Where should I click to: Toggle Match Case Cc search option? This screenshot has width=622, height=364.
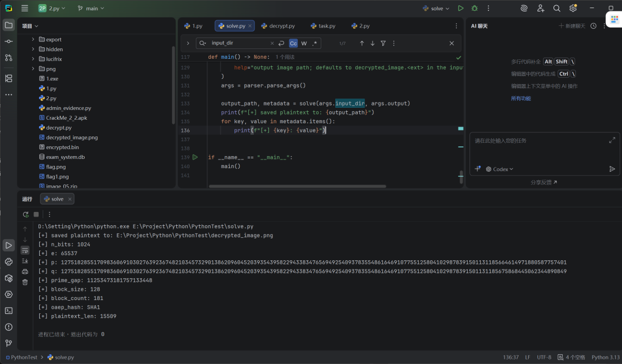pos(293,43)
